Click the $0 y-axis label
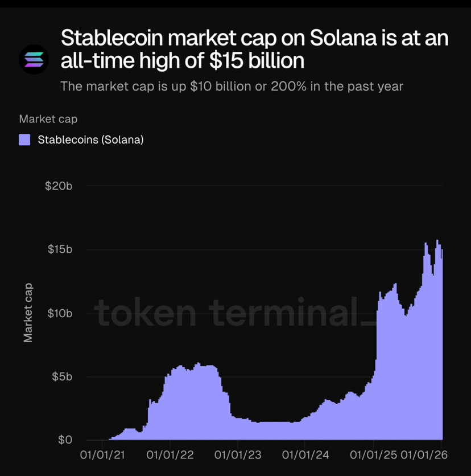This screenshot has height=476, width=471. click(x=64, y=440)
